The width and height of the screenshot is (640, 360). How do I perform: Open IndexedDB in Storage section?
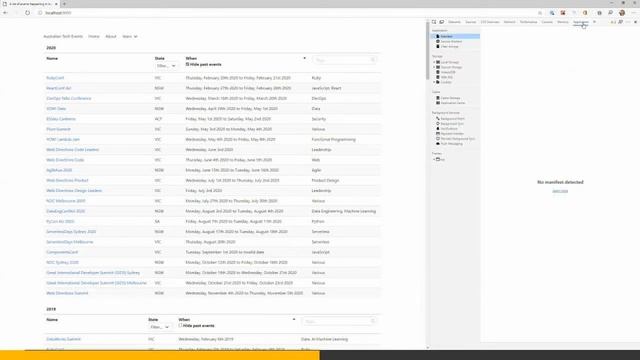pyautogui.click(x=447, y=72)
